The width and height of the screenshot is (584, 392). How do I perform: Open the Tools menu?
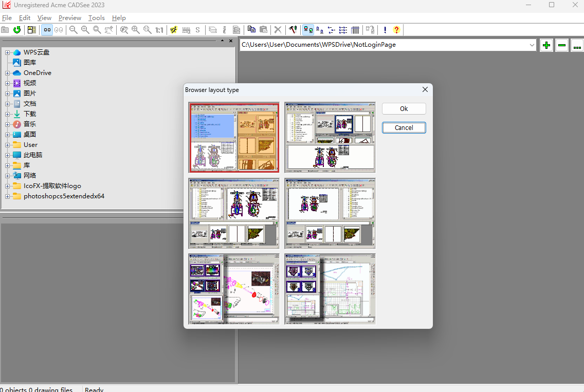(96, 18)
